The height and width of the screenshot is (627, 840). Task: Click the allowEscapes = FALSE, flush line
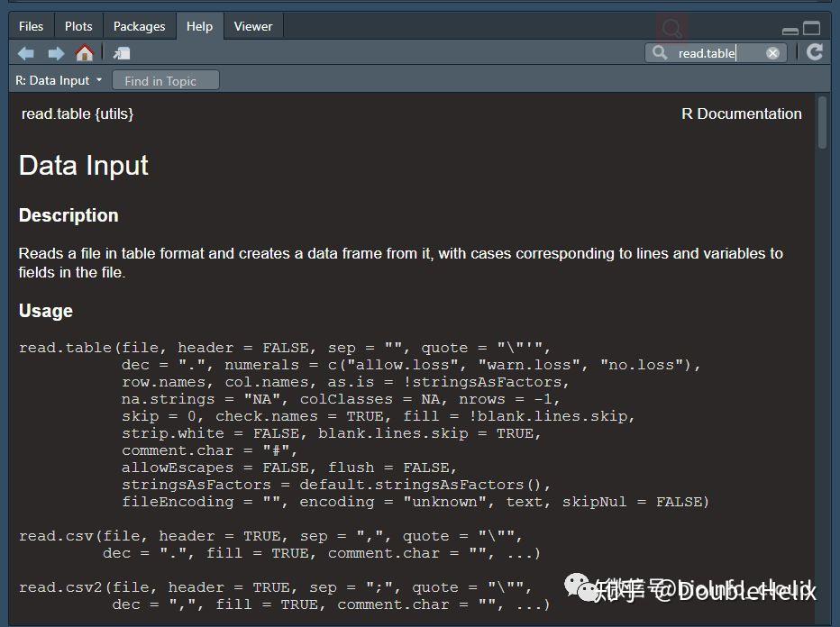click(x=288, y=468)
